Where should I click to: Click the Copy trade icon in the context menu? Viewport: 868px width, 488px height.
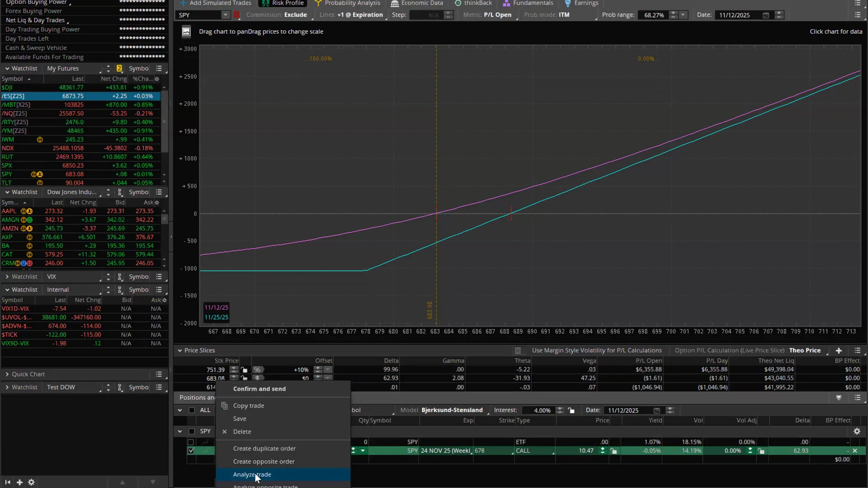(x=224, y=406)
